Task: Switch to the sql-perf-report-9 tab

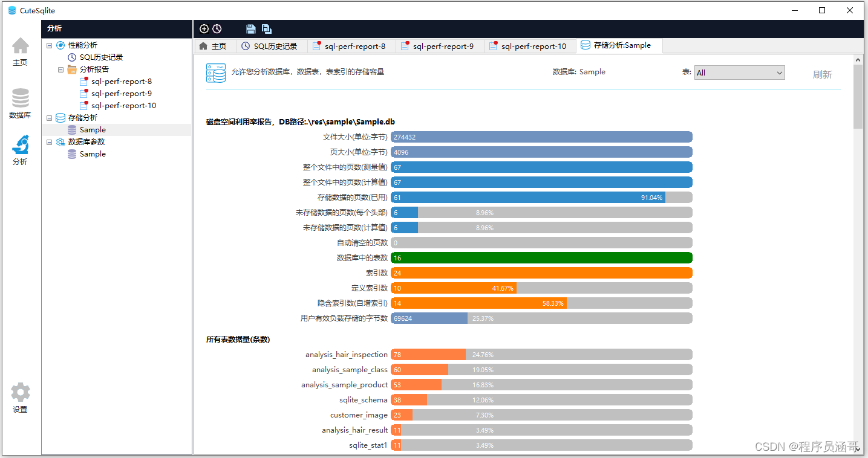Action: (440, 46)
